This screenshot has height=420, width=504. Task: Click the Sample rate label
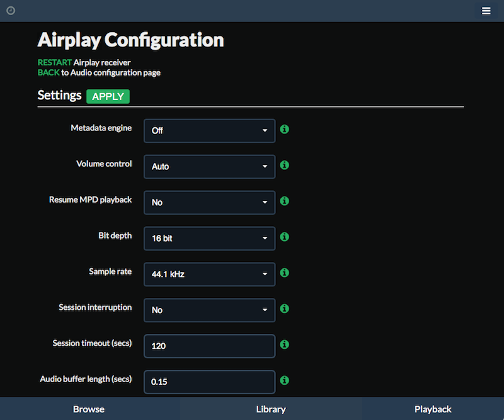coord(110,271)
